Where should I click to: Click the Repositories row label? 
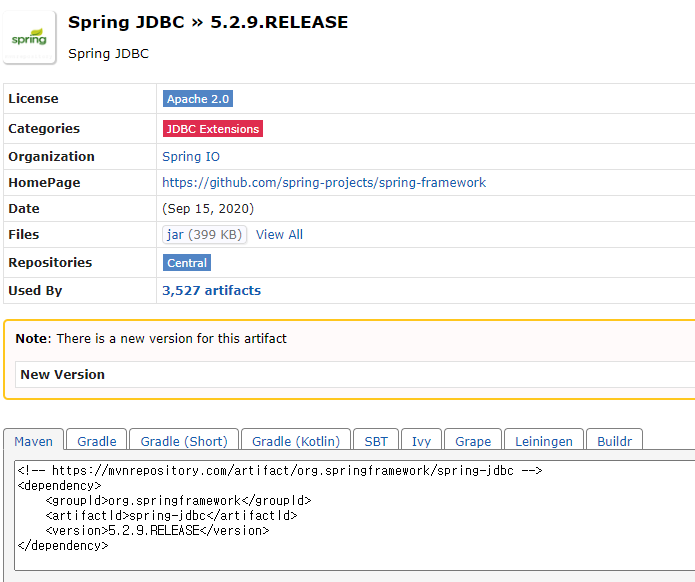pos(50,262)
